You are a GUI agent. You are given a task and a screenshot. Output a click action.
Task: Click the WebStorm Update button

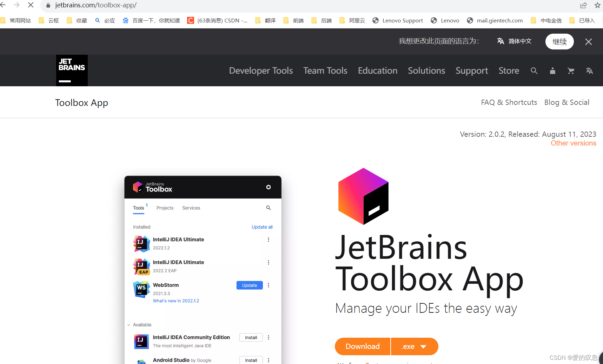[250, 285]
